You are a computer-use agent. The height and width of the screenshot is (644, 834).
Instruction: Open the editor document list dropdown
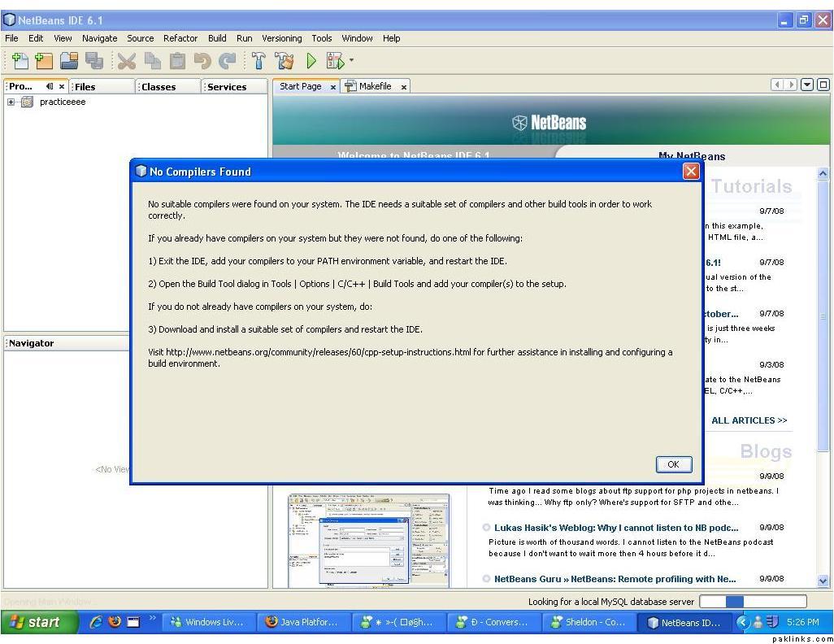coord(807,85)
